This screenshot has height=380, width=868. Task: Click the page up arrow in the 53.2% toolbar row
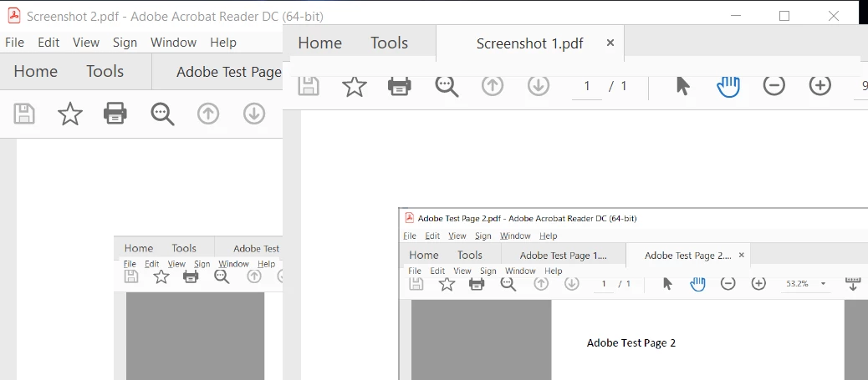tap(541, 284)
